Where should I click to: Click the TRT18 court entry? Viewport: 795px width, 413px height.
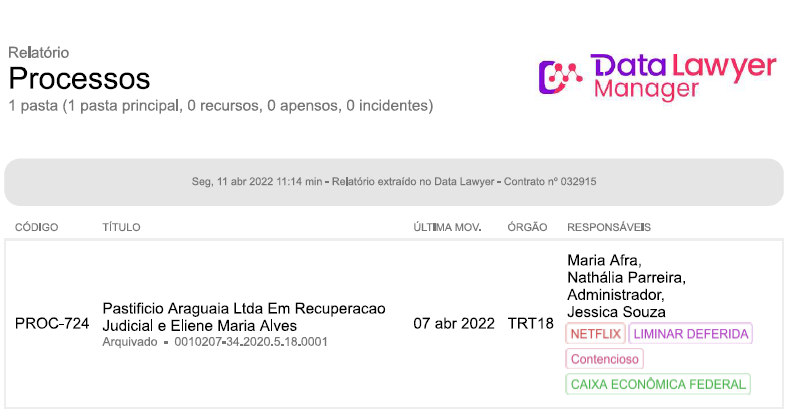point(531,324)
